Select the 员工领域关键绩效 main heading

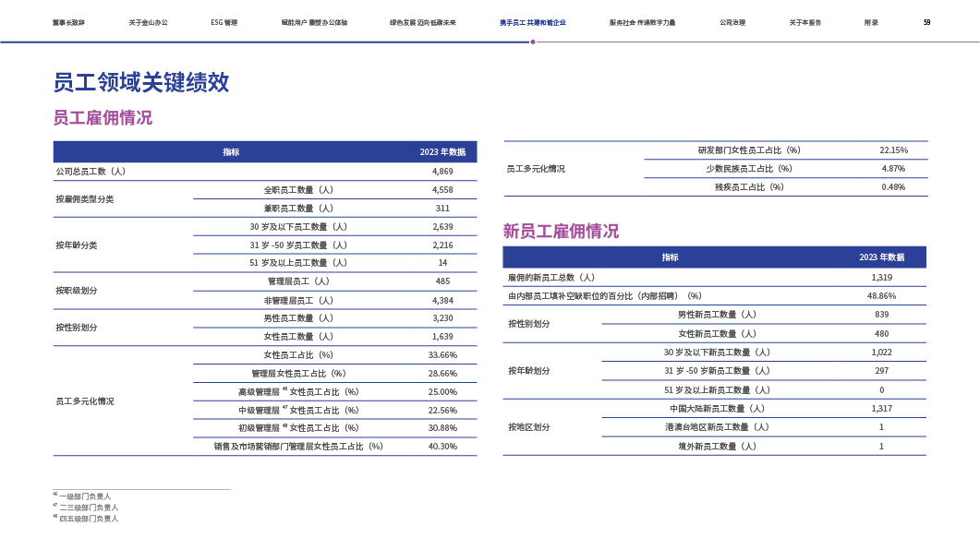click(141, 83)
